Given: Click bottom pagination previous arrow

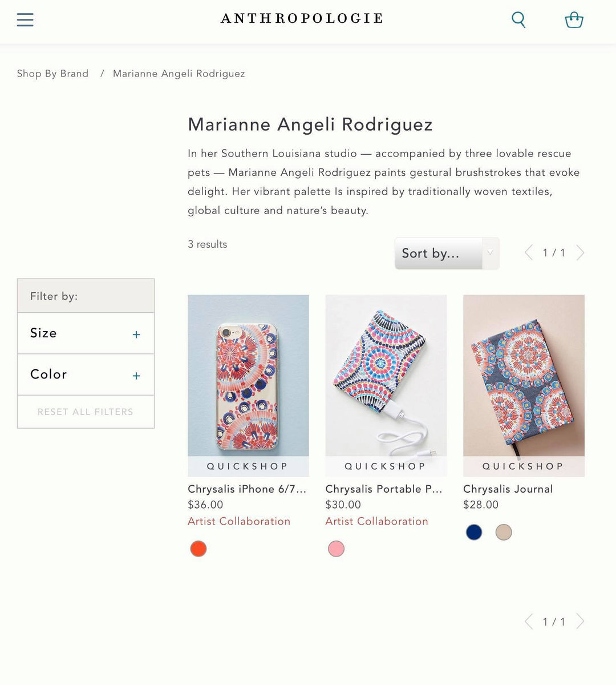Looking at the screenshot, I should [x=529, y=621].
